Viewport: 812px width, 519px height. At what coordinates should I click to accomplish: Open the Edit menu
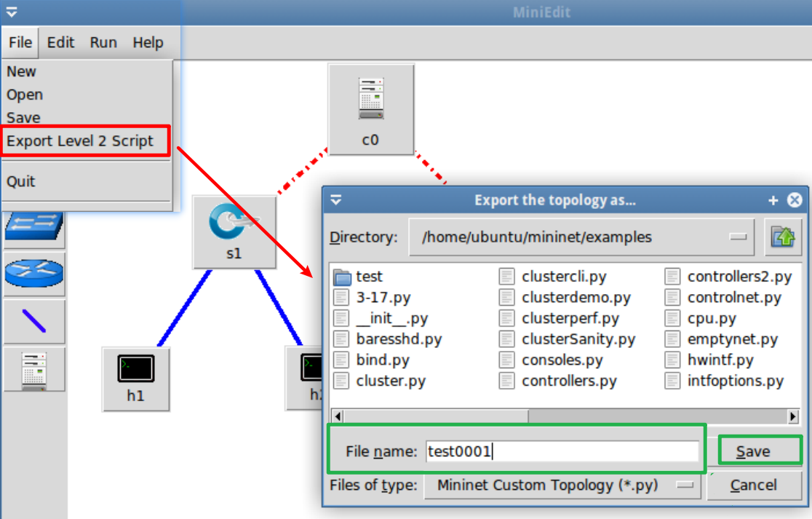(60, 42)
